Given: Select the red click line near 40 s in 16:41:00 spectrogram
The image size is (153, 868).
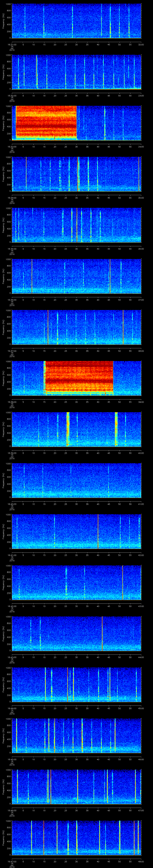Looking at the screenshot, I should click(98, 531).
